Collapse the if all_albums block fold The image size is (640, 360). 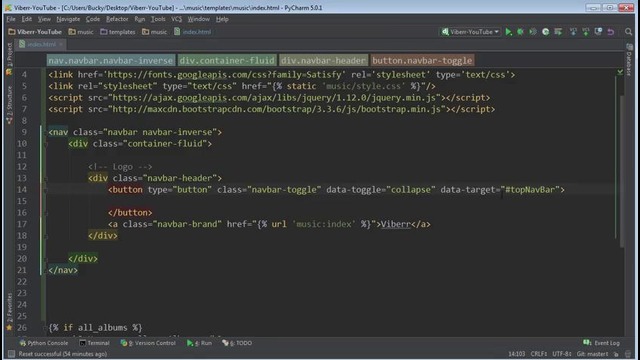pyautogui.click(x=46, y=328)
